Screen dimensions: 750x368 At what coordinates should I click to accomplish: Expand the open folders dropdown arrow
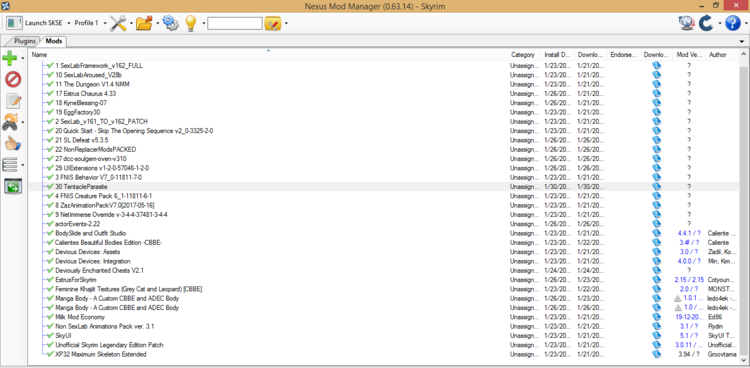(157, 23)
